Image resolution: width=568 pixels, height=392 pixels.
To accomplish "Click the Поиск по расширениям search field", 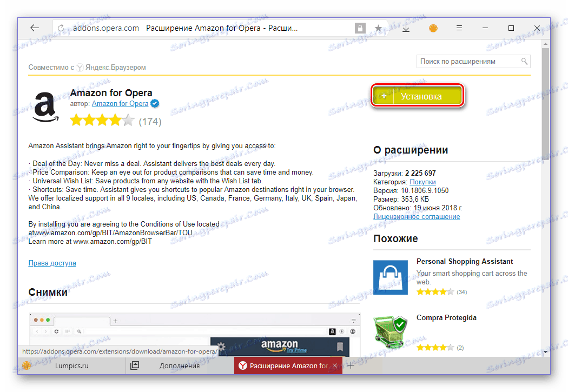I will (x=473, y=62).
